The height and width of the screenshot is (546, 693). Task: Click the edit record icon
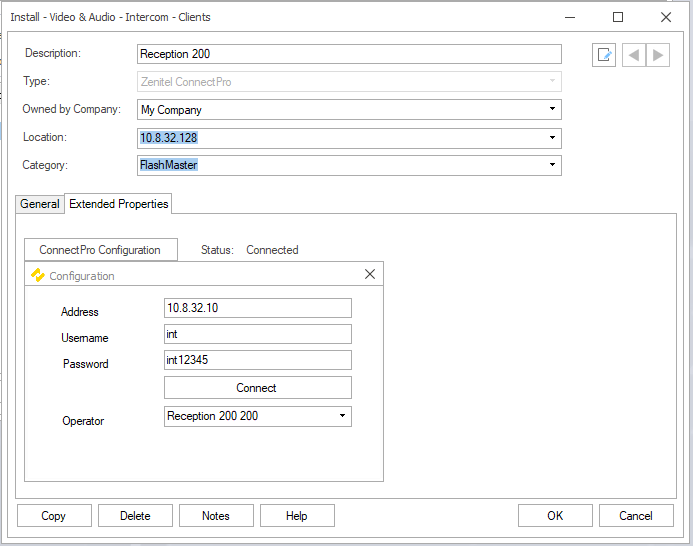pos(604,54)
